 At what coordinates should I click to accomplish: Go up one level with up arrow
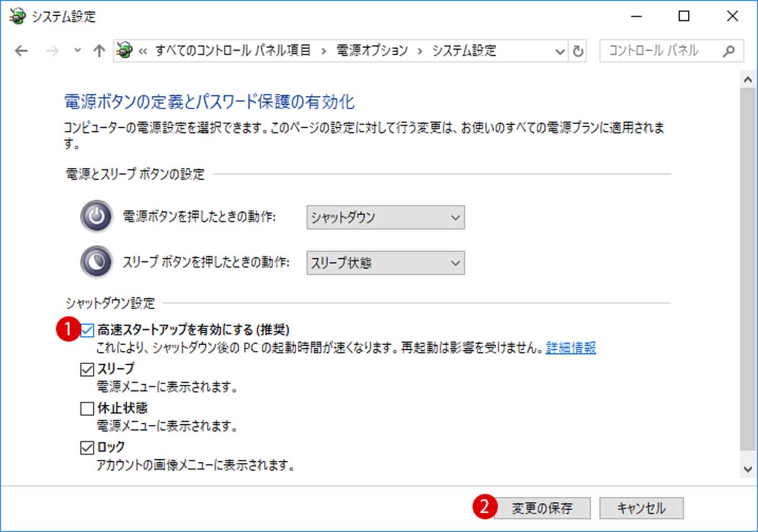[x=99, y=51]
